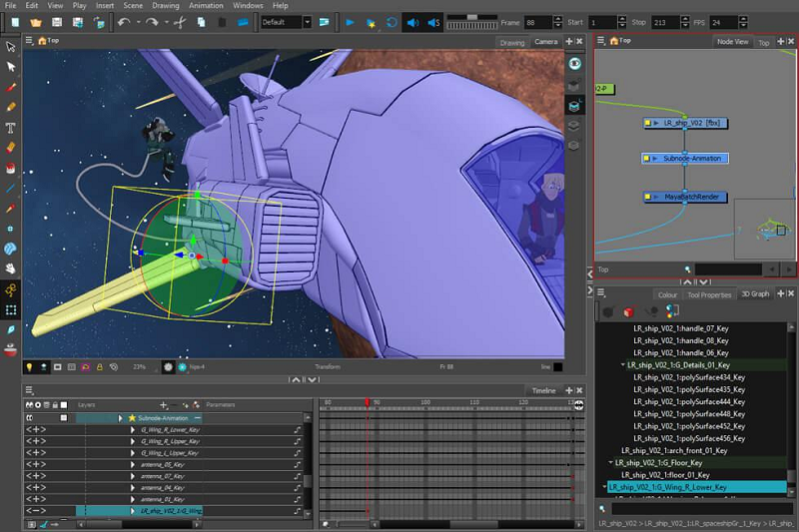Screen dimensions: 799x532
Task: Pick the Hand tool in left toolbar
Action: point(10,268)
